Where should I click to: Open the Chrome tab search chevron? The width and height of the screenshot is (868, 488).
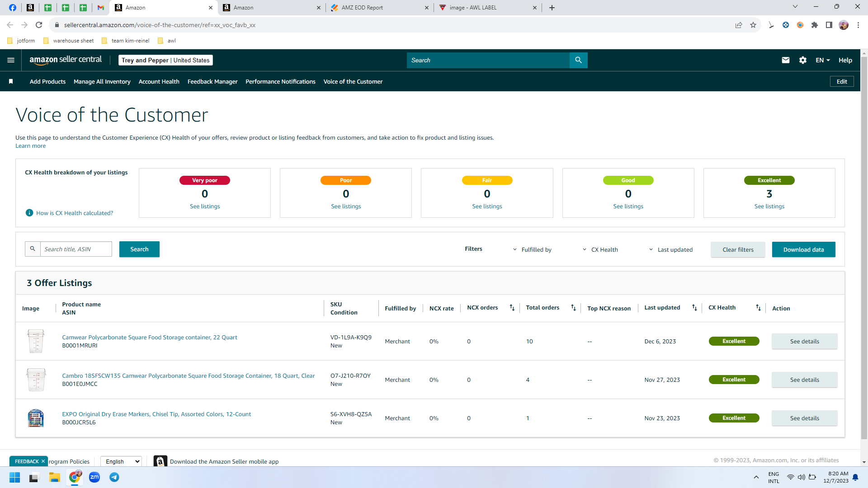tap(795, 7)
